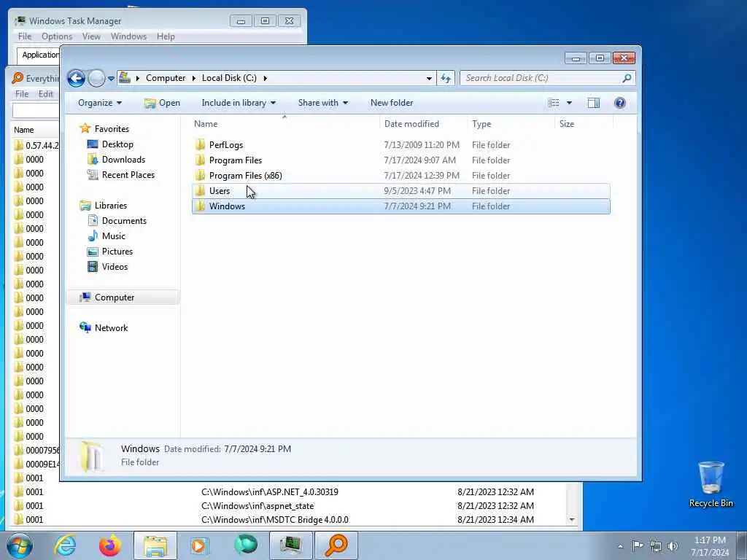This screenshot has width=747, height=560.
Task: Open the view options dropdown arrow
Action: click(x=569, y=103)
